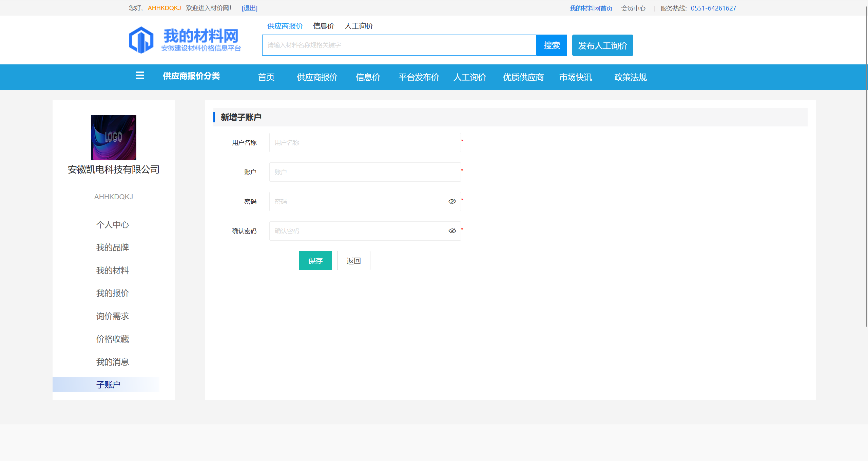Select the 供应商报价 search tab above search box
This screenshot has height=461, width=868.
click(x=285, y=26)
